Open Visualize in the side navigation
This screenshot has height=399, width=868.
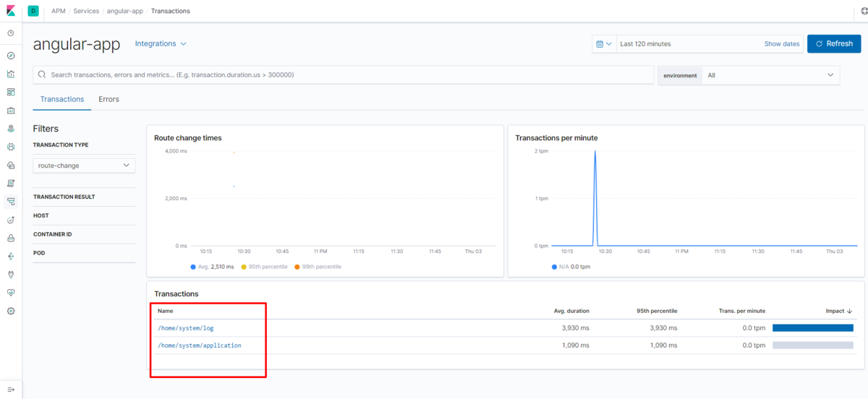click(x=11, y=74)
